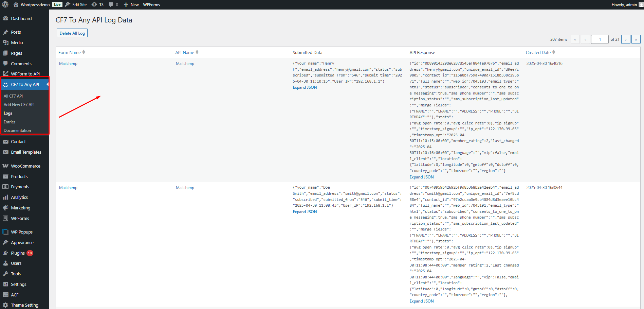Sort the table by API Name
Image resolution: width=644 pixels, height=309 pixels.
click(187, 52)
